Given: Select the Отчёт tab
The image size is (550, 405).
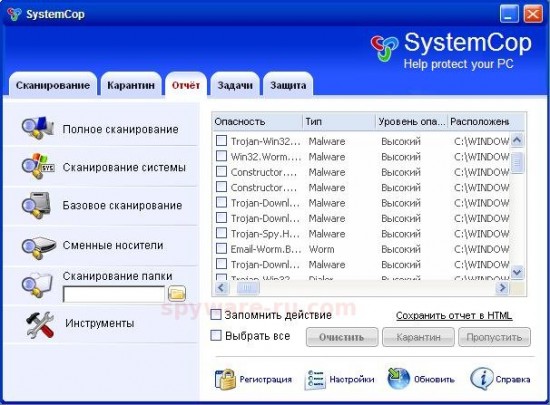Looking at the screenshot, I should (x=186, y=84).
